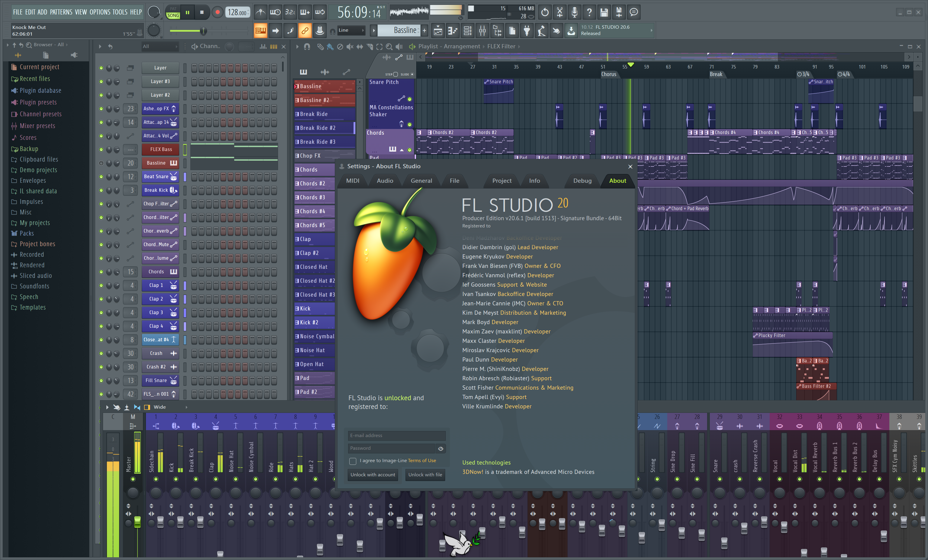This screenshot has height=560, width=928.
Task: Open the Playlist view icon
Action: tap(438, 31)
